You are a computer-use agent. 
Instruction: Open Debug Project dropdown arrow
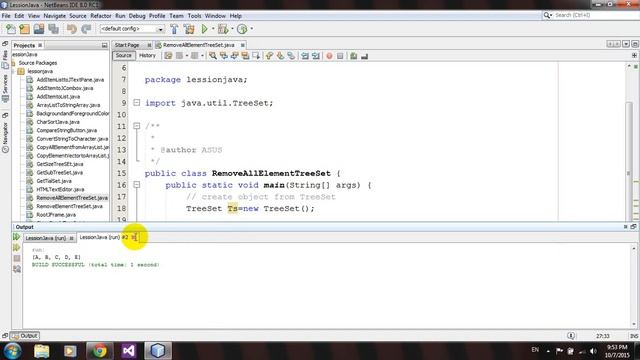232,29
